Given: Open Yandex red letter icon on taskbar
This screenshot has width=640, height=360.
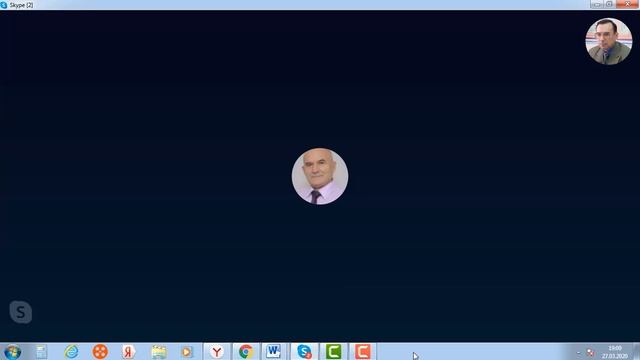Looking at the screenshot, I should click(129, 351).
